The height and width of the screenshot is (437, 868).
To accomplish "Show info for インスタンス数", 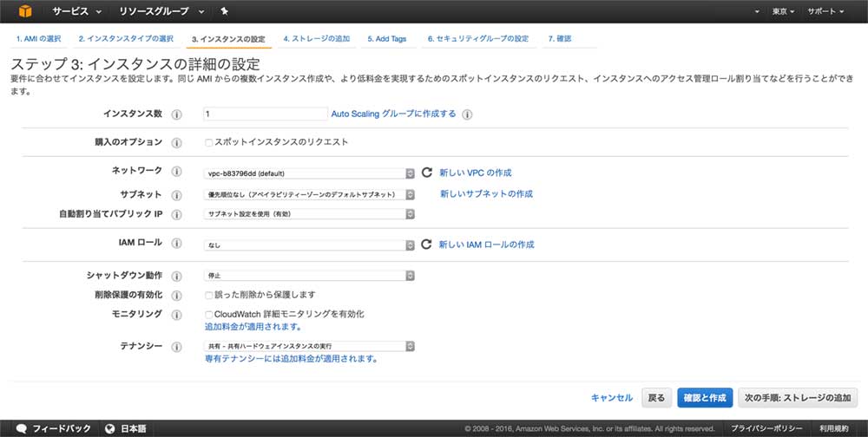I will click(x=177, y=114).
